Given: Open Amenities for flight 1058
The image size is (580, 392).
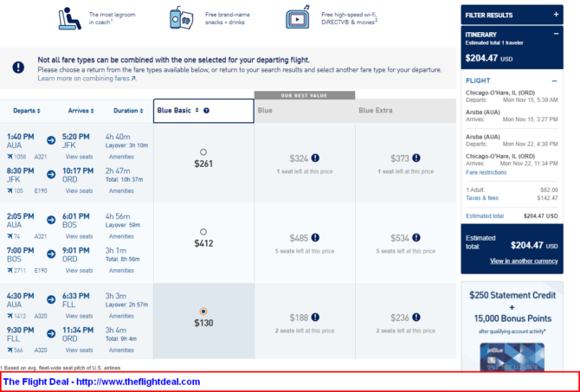Looking at the screenshot, I should 121,157.
